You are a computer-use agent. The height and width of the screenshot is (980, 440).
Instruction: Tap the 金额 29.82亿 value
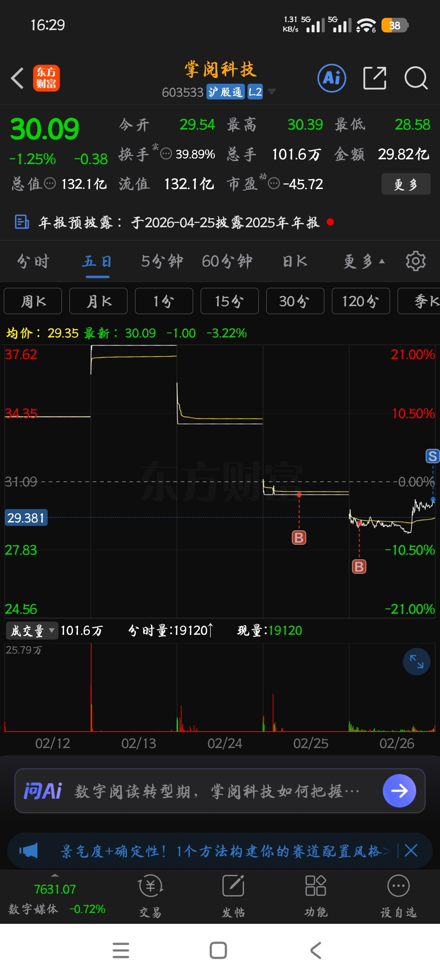tap(404, 154)
